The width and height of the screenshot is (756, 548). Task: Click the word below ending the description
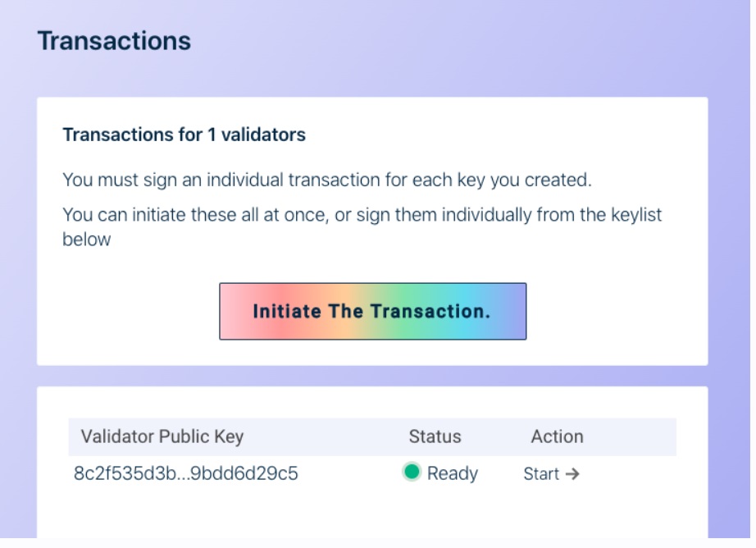pyautogui.click(x=87, y=240)
